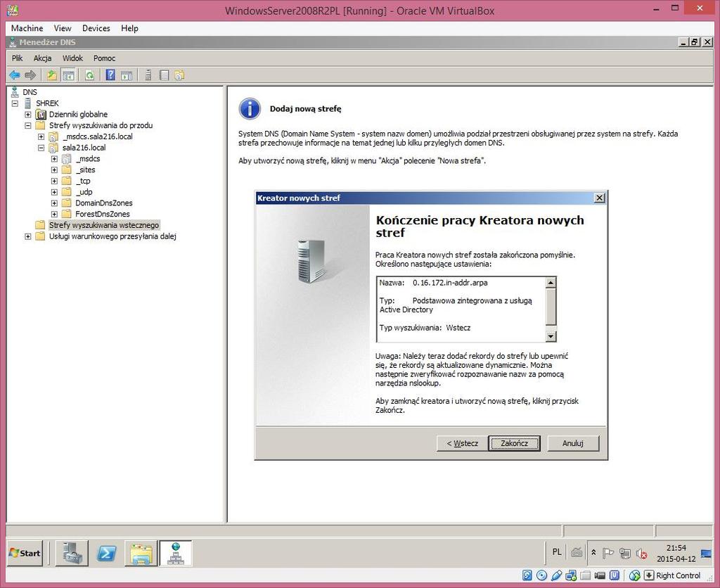Click VirtualBox shared folders status icon
This screenshot has height=588, width=720.
point(586,575)
